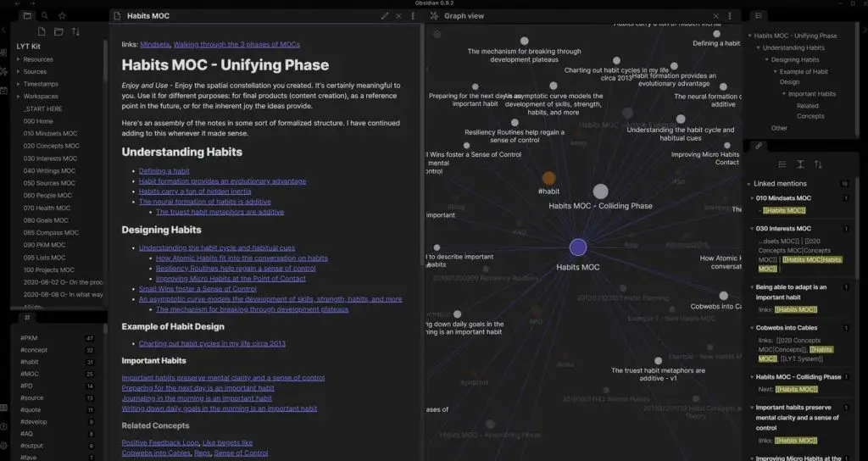The width and height of the screenshot is (868, 461).
Task: Open the _START HERE note
Action: (x=42, y=109)
